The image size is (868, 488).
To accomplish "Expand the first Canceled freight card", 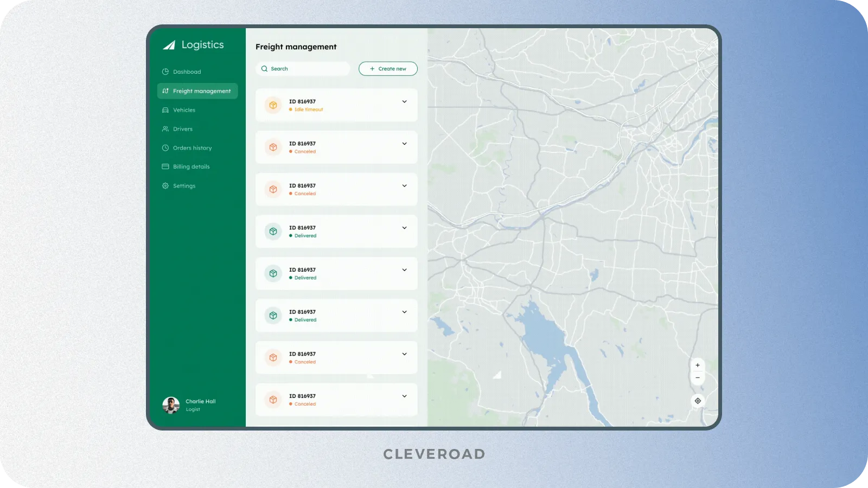I will 404,144.
